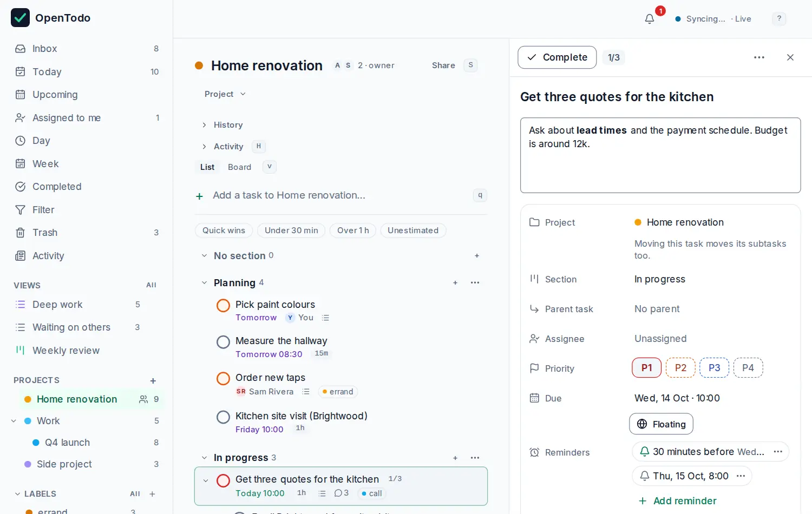The image size is (812, 514).
Task: Select the List tab
Action: 207,167
